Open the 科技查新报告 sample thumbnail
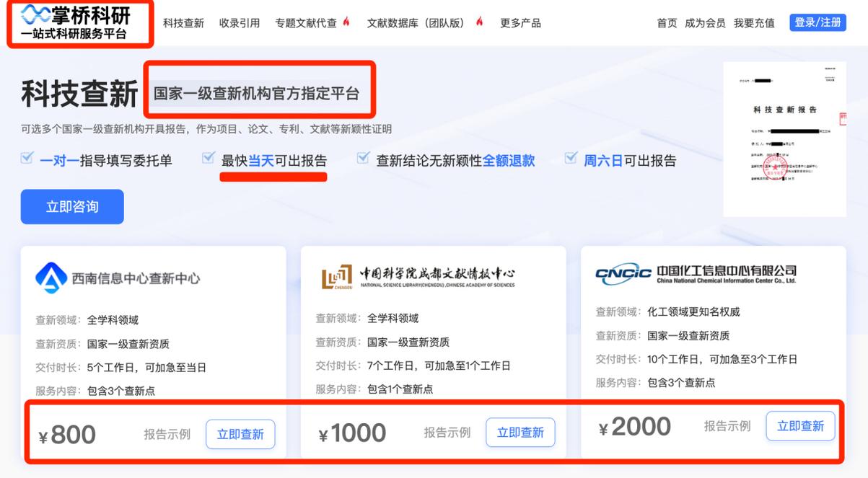The height and width of the screenshot is (478, 868). coord(785,139)
